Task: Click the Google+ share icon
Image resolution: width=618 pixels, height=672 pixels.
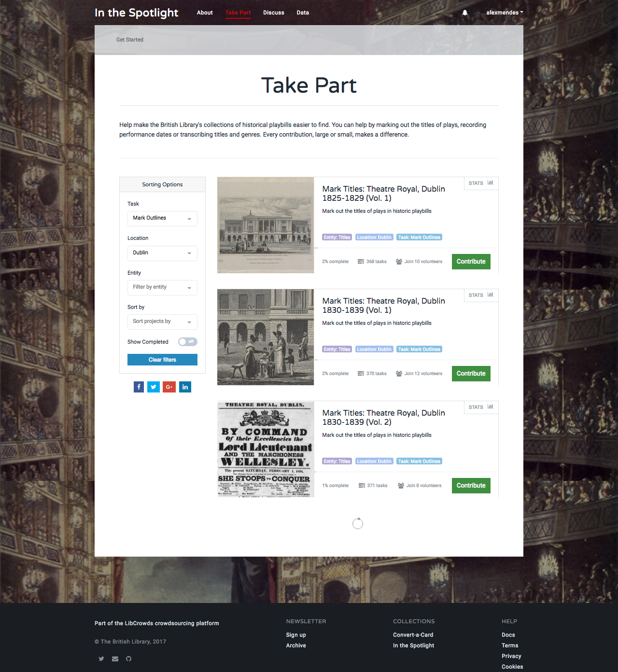Action: (169, 387)
